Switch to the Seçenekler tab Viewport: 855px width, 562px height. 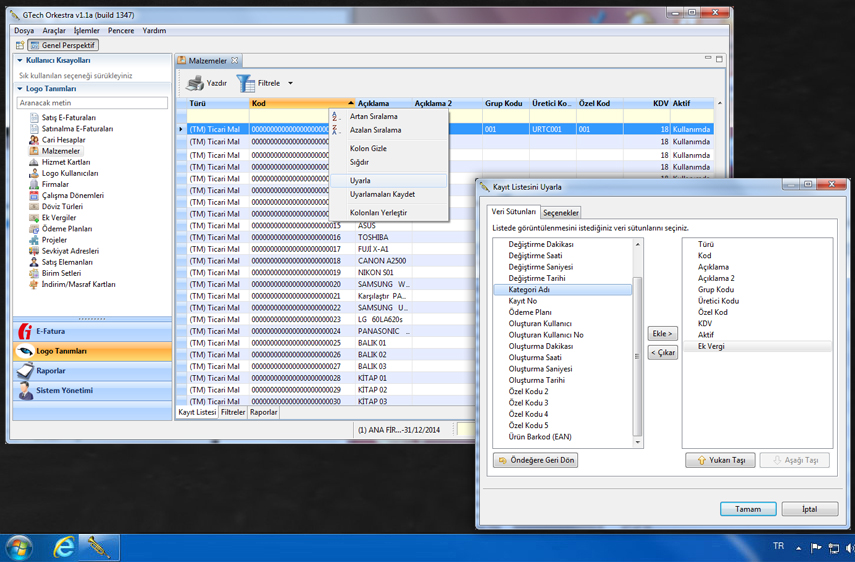pyautogui.click(x=560, y=213)
